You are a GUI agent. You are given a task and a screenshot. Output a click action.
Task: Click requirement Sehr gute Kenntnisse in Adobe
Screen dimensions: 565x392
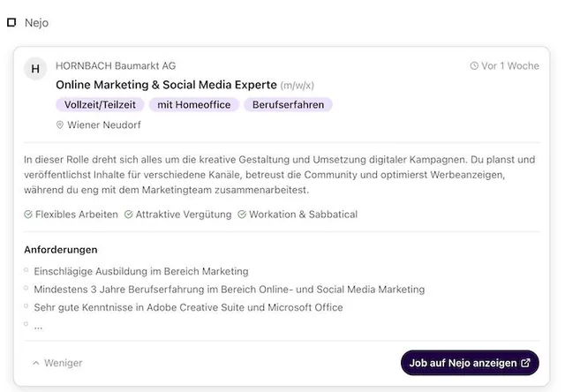tap(188, 307)
